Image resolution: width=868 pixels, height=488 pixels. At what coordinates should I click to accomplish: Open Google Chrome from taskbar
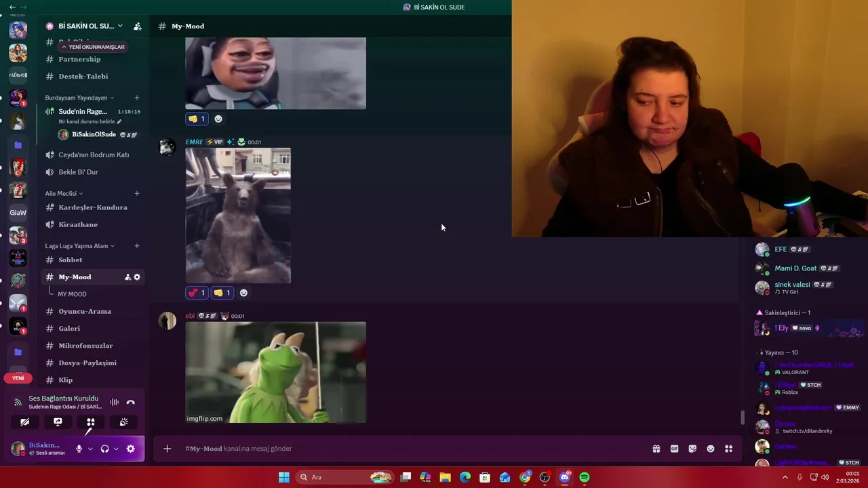[525, 477]
